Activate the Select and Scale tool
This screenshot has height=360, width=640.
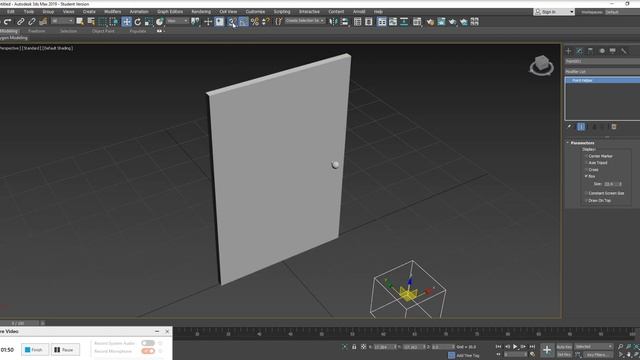click(x=149, y=21)
